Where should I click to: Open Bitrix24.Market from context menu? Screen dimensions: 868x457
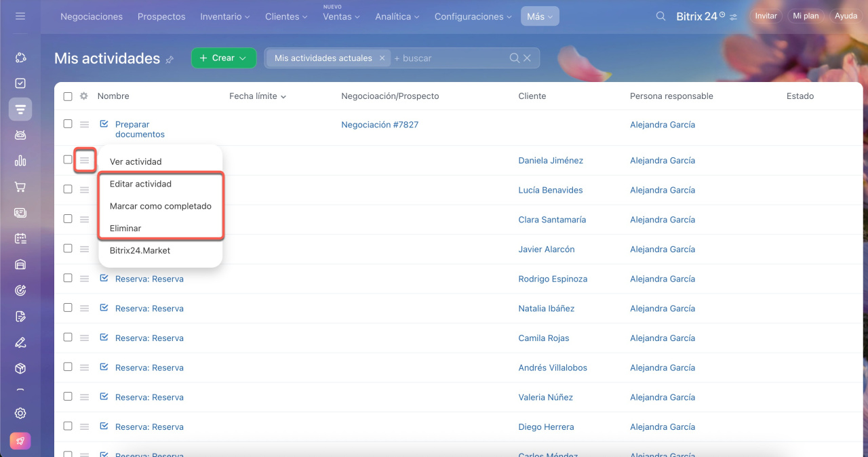pos(140,251)
